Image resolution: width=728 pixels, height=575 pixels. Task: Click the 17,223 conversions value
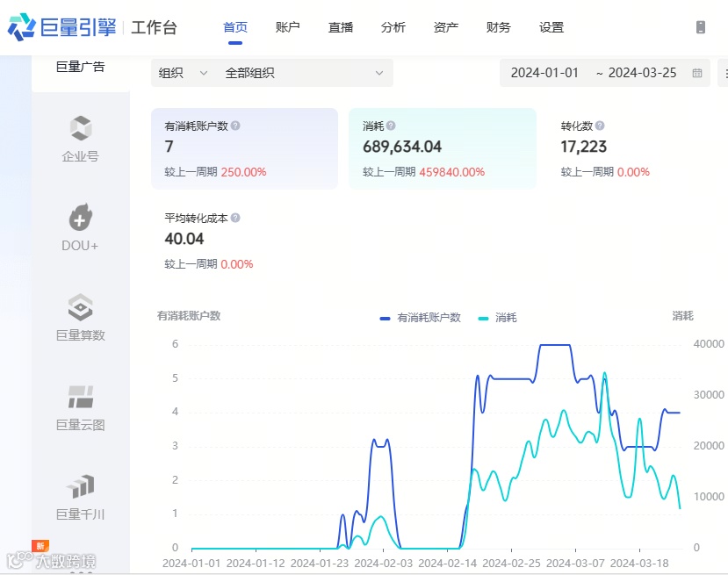584,147
